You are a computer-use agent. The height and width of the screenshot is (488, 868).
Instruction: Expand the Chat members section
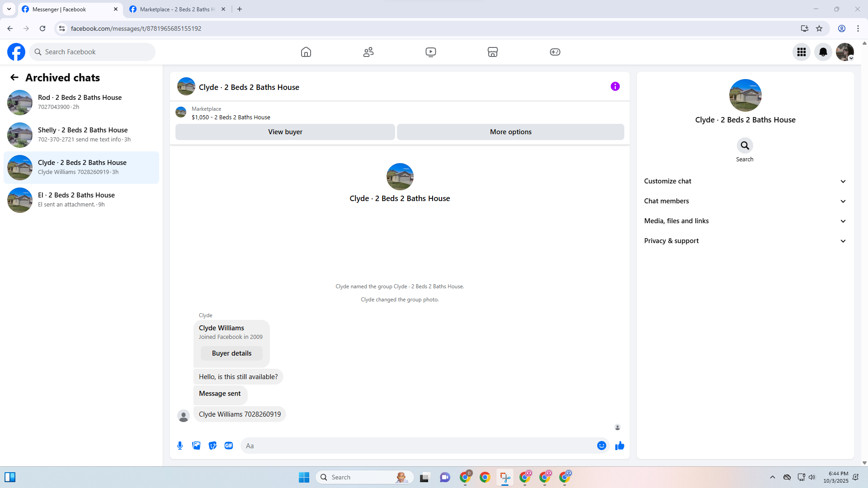pos(745,201)
